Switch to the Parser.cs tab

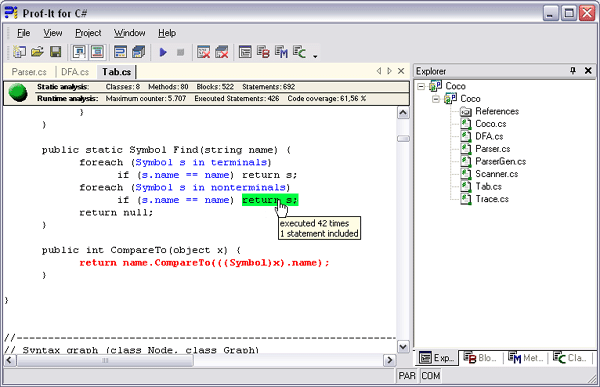tap(29, 72)
